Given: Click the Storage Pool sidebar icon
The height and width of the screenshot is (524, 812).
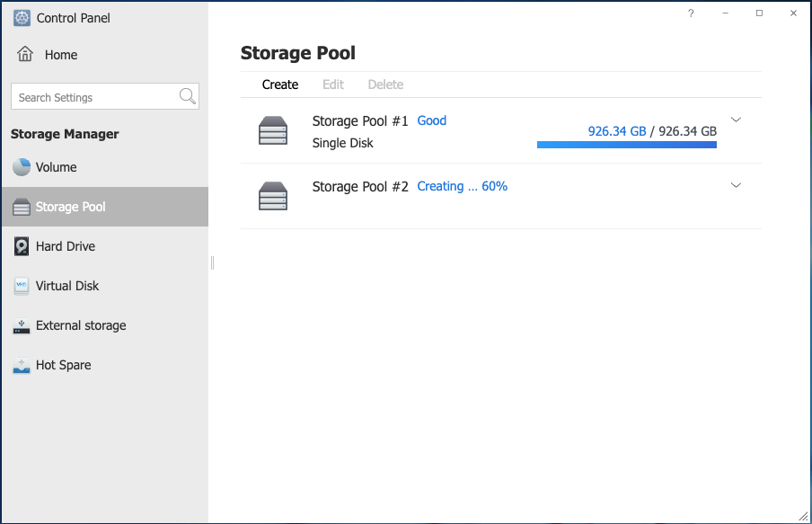Looking at the screenshot, I should [22, 207].
